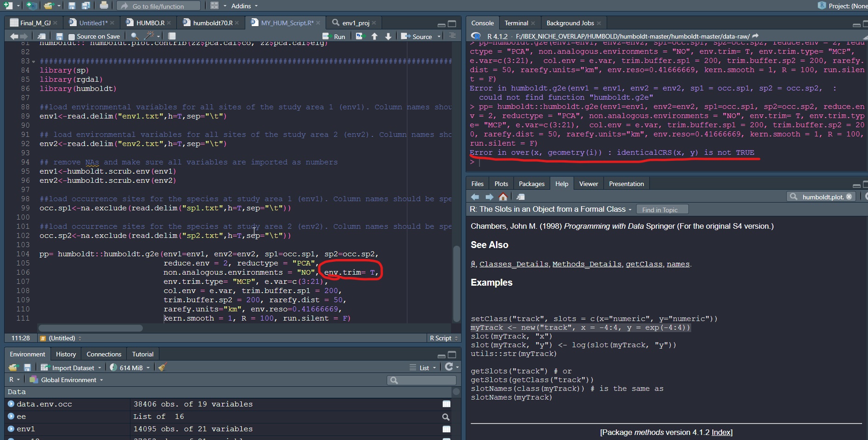The width and height of the screenshot is (868, 440).
Task: Switch to the Terminal tab
Action: pos(516,23)
